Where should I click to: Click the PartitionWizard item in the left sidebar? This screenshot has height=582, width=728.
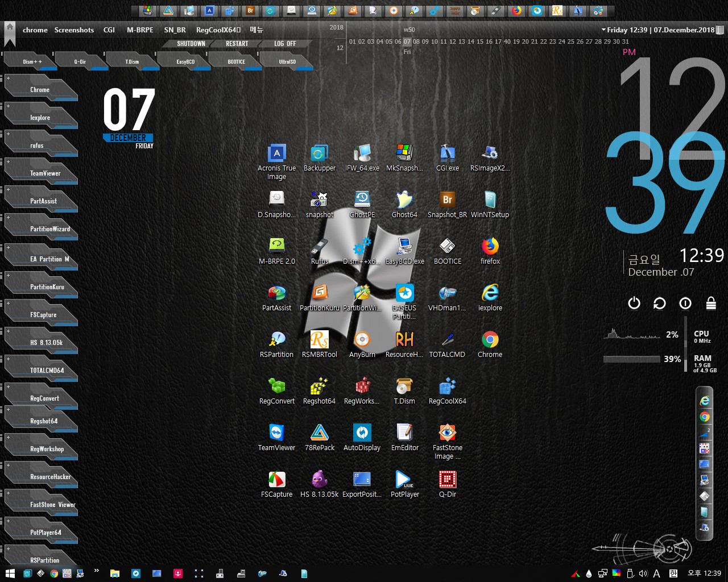tap(41, 227)
